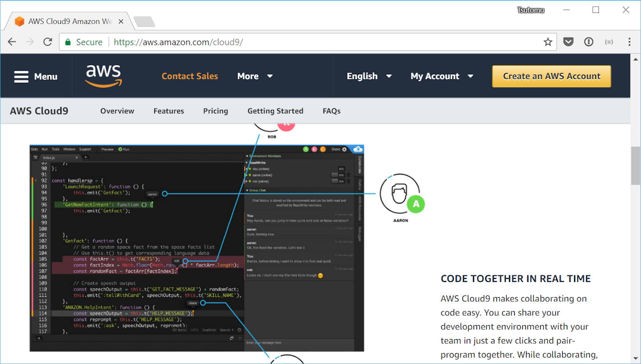The image size is (641, 364).
Task: Click the Share gear icon in the IDE
Action: coord(344,149)
